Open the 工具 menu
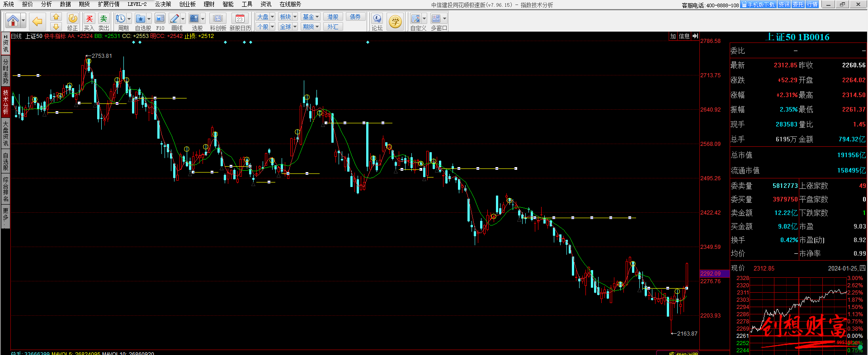Image resolution: width=868 pixels, height=355 pixels. pyautogui.click(x=247, y=4)
